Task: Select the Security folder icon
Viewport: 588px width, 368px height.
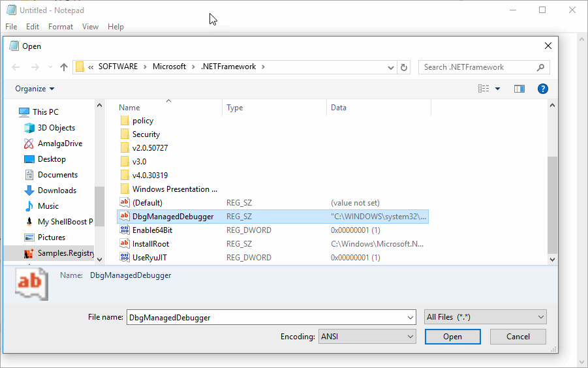Action: (x=125, y=134)
